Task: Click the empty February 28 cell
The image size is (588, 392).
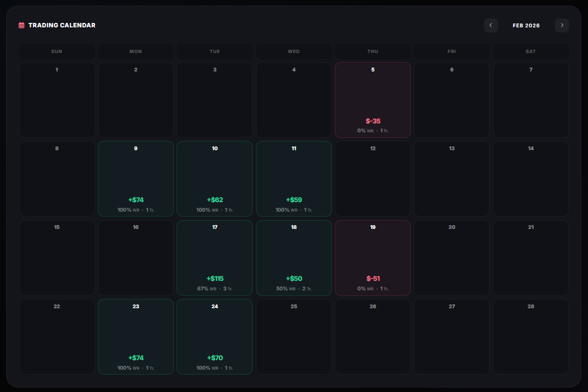Action: [x=530, y=336]
